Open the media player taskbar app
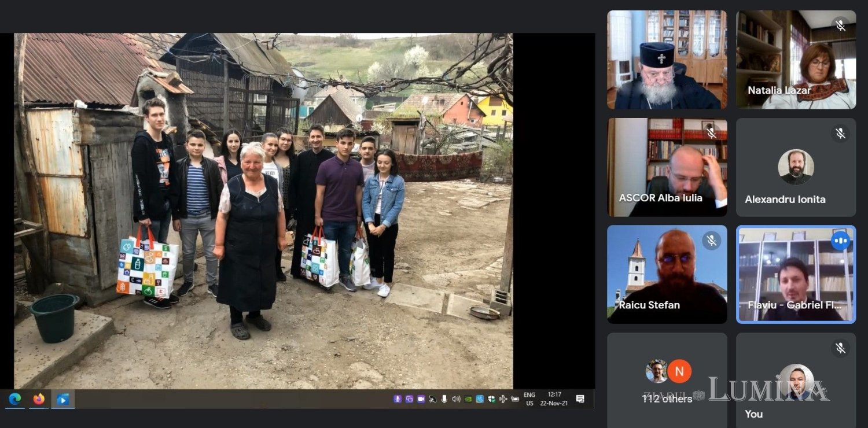Image resolution: width=868 pixels, height=428 pixels. pos(62,399)
